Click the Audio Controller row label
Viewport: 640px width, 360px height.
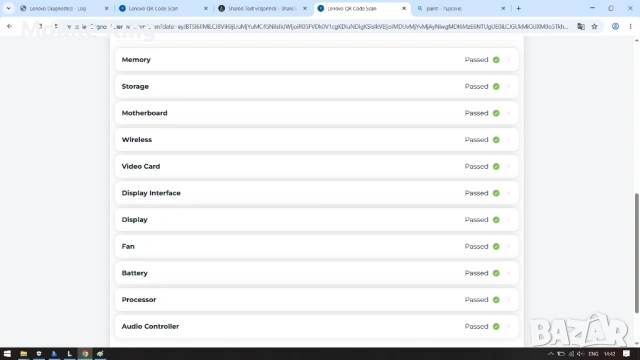(150, 327)
